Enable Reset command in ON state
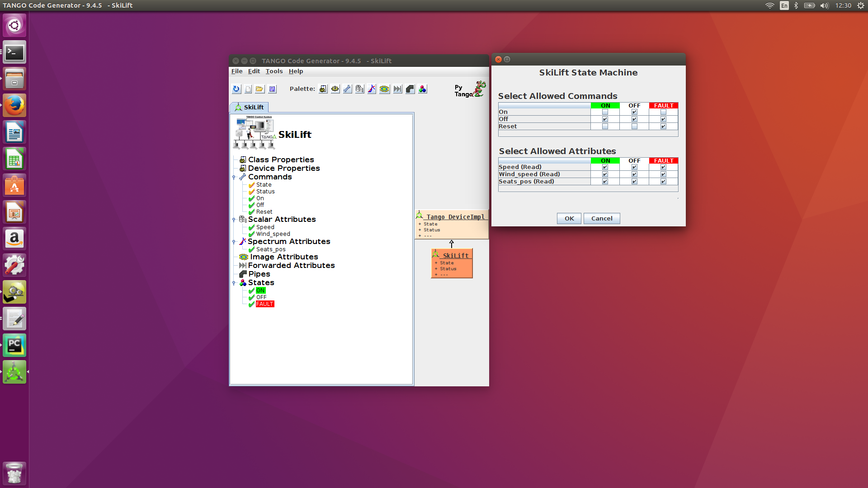868x488 pixels. coord(605,127)
